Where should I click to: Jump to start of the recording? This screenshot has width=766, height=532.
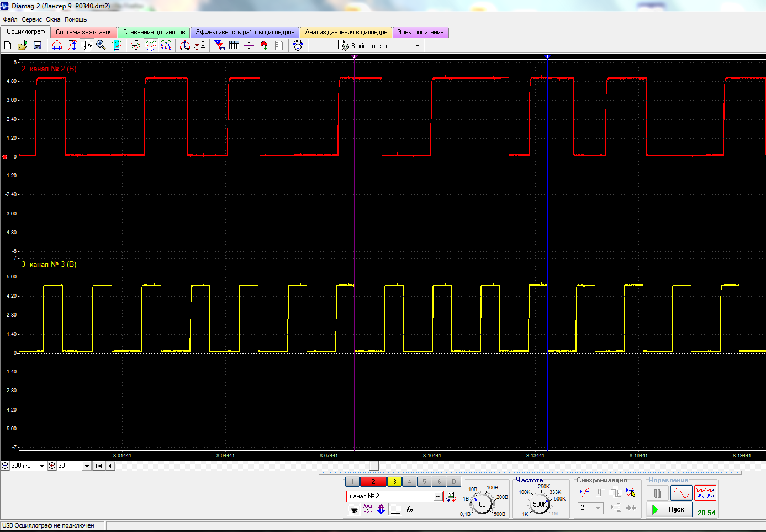click(x=98, y=466)
